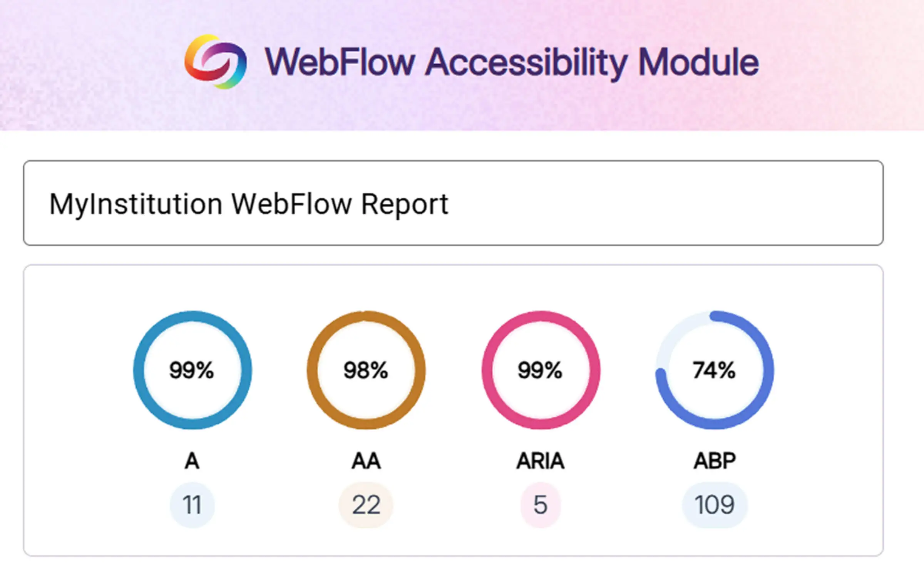Click the ABP issue count badge 109
The image size is (924, 569).
click(715, 505)
